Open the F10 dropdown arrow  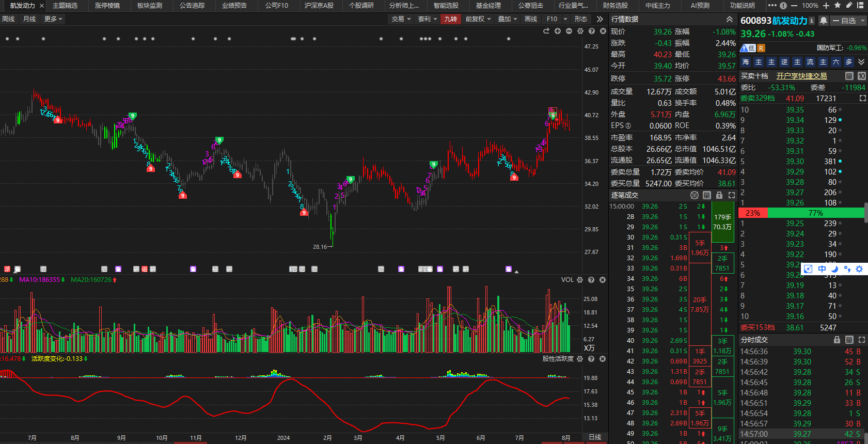pos(565,19)
